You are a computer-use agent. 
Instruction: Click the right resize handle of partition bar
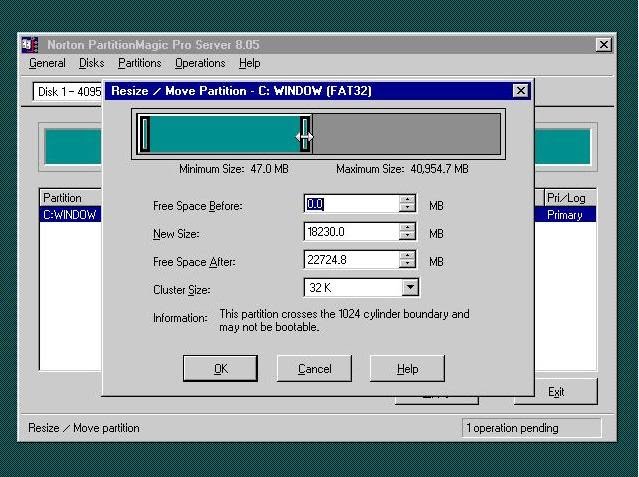[x=305, y=134]
